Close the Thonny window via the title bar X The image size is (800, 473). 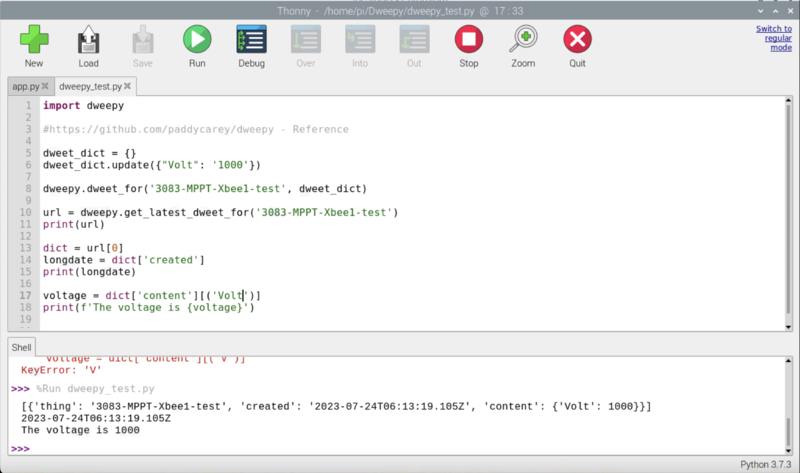[790, 11]
